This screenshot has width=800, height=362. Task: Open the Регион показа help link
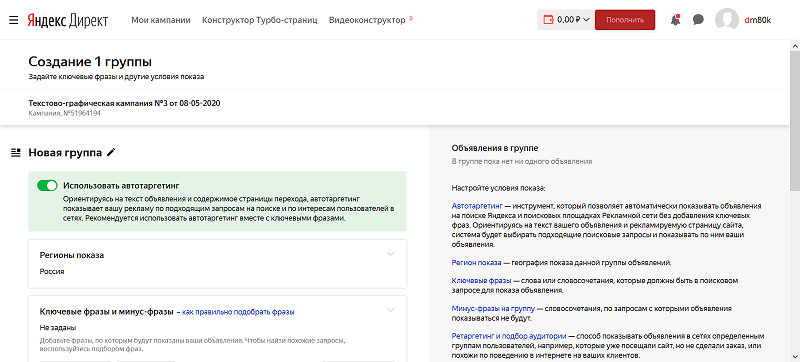tap(477, 263)
